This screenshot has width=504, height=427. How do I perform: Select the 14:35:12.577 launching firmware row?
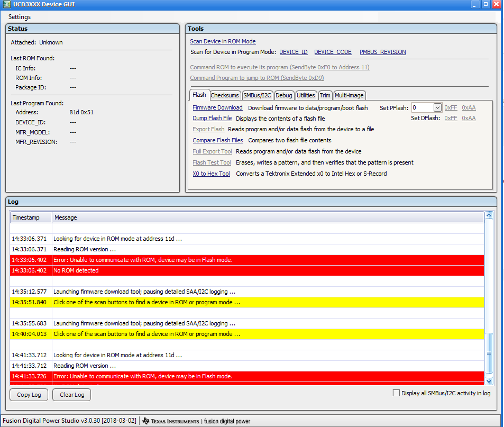click(x=247, y=292)
